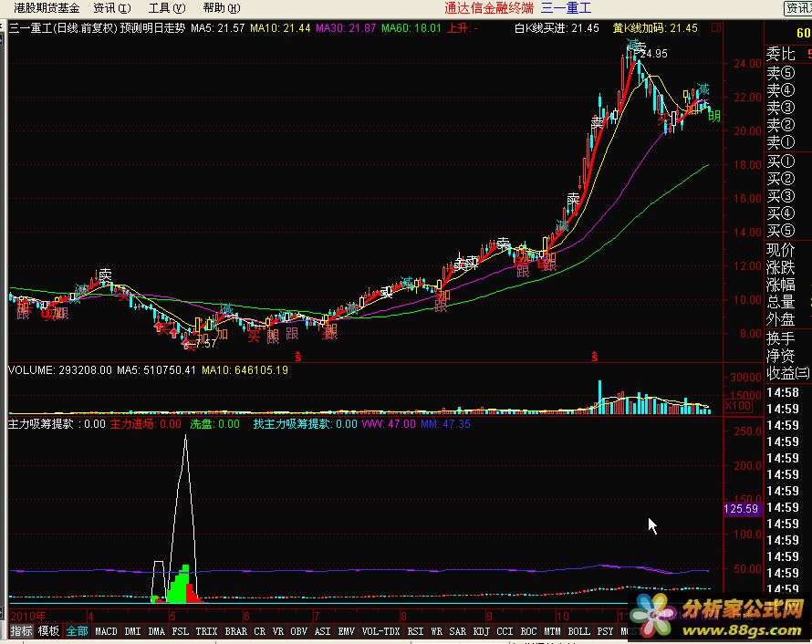The height and width of the screenshot is (644, 812).
Task: Select the TRIX indicator tab
Action: (206, 631)
